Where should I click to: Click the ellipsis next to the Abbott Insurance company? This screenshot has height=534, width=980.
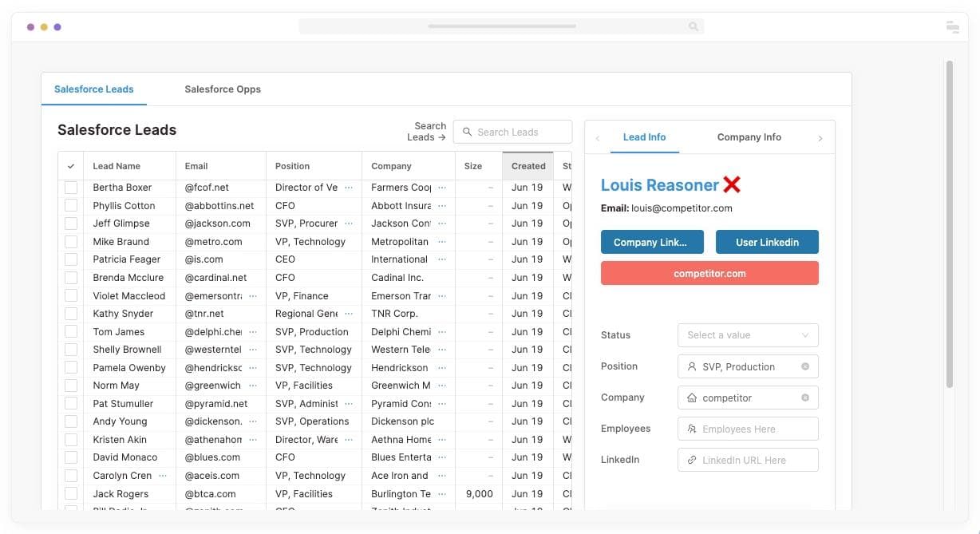pyautogui.click(x=442, y=206)
